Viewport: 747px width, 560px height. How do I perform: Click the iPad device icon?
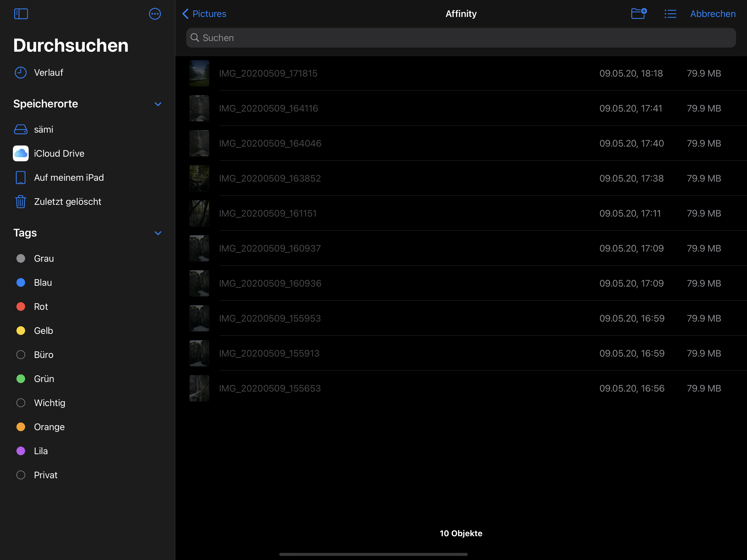(21, 177)
